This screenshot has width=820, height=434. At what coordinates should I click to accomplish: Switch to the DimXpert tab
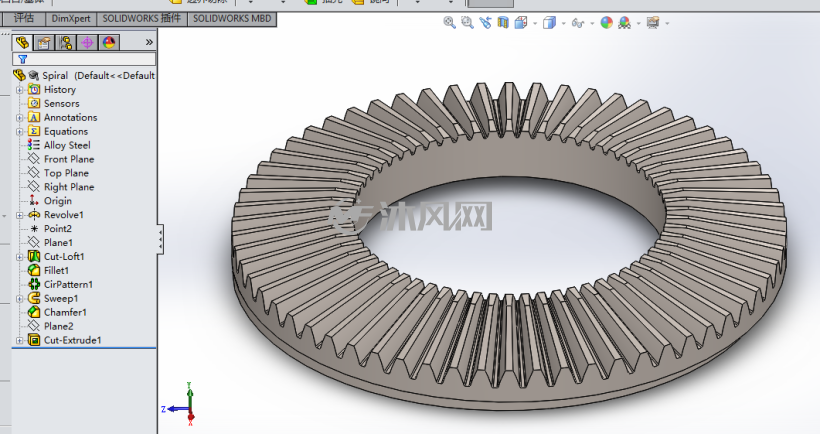click(71, 19)
